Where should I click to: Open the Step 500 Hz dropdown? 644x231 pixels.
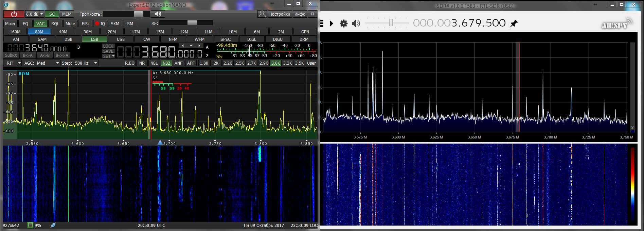coord(86,63)
